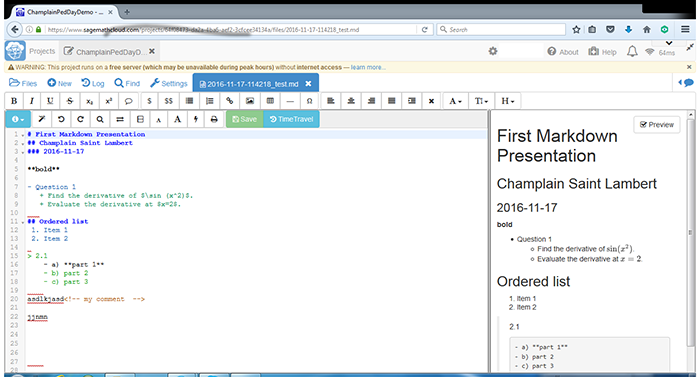This screenshot has height=377, width=700.
Task: Open notifications bell
Action: (x=632, y=51)
